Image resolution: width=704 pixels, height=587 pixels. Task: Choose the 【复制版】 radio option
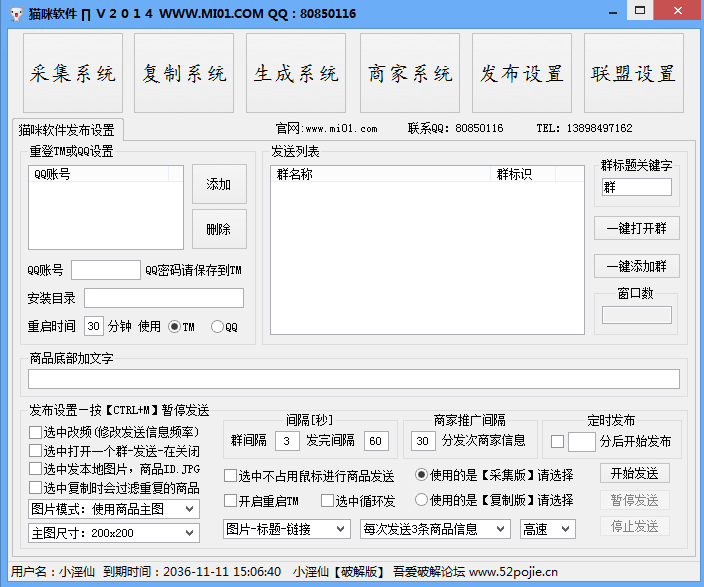[422, 500]
